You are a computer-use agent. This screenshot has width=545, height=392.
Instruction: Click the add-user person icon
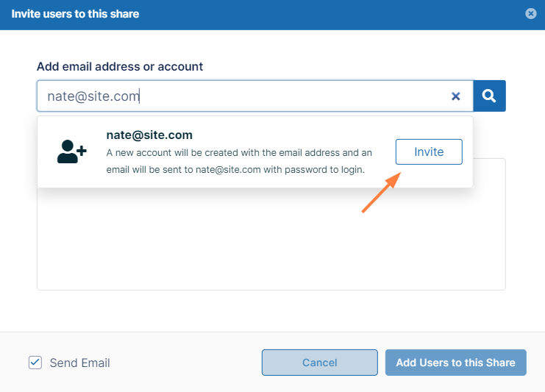point(71,152)
